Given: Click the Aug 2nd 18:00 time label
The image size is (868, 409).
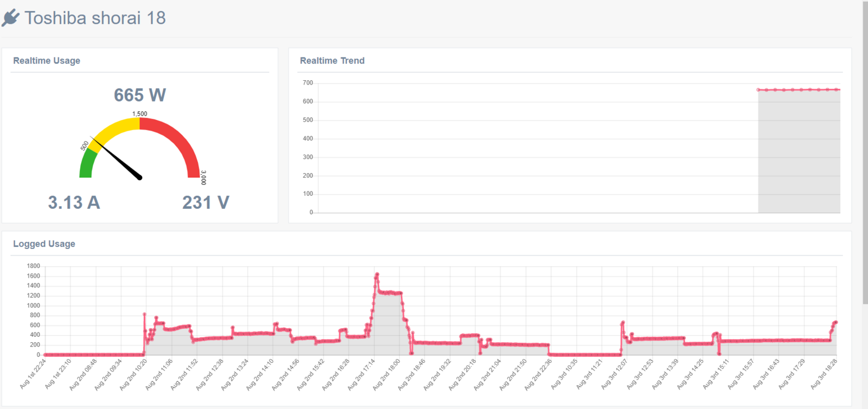Looking at the screenshot, I should tap(386, 374).
